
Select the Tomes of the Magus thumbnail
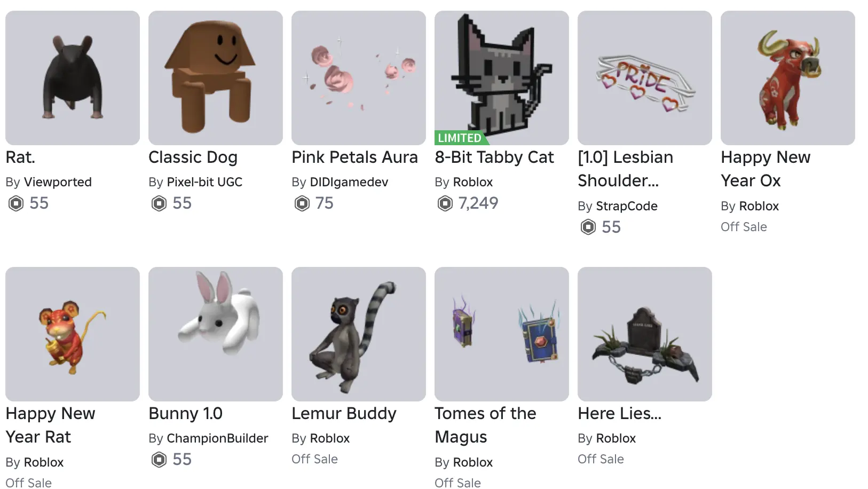coord(502,334)
